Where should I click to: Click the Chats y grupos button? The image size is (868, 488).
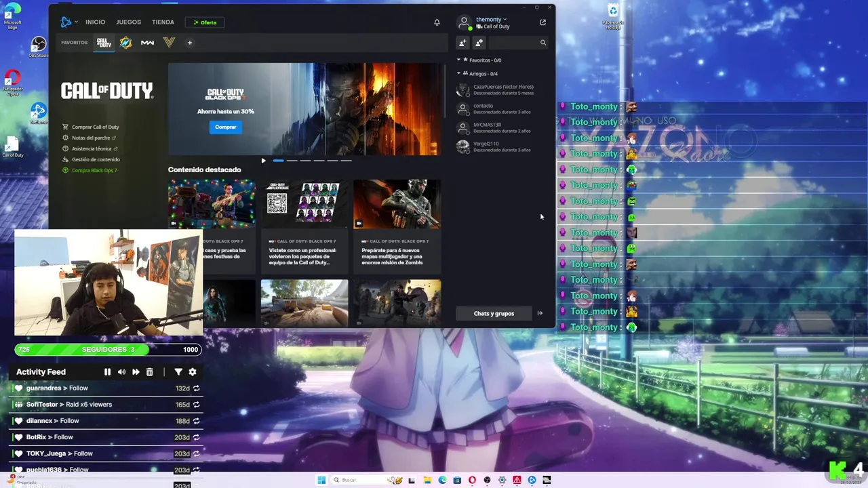coord(494,313)
